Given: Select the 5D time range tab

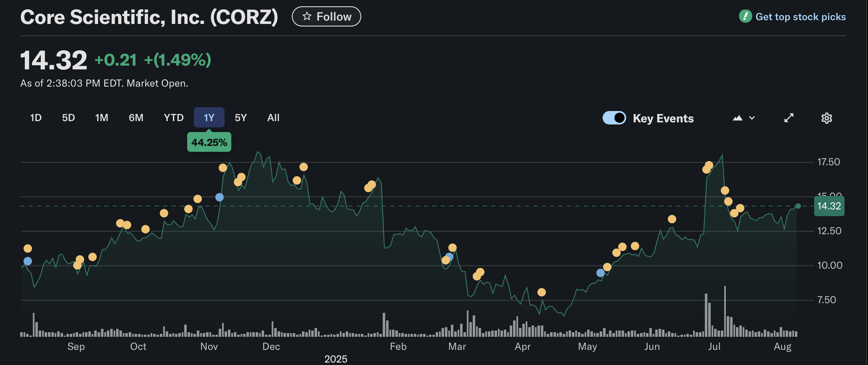Looking at the screenshot, I should [x=69, y=118].
